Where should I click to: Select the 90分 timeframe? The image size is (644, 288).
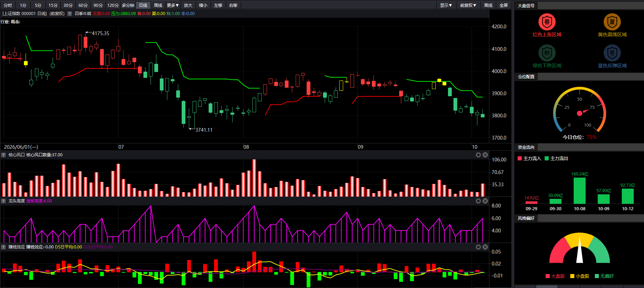(98, 5)
